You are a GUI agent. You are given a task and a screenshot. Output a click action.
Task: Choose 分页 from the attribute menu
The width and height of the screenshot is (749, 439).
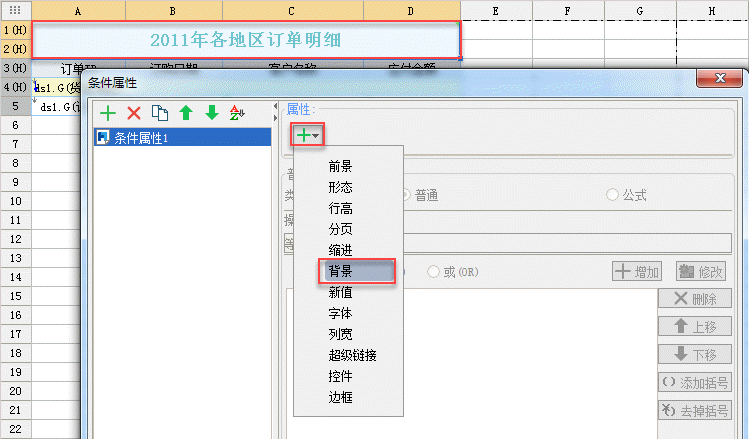(x=340, y=229)
